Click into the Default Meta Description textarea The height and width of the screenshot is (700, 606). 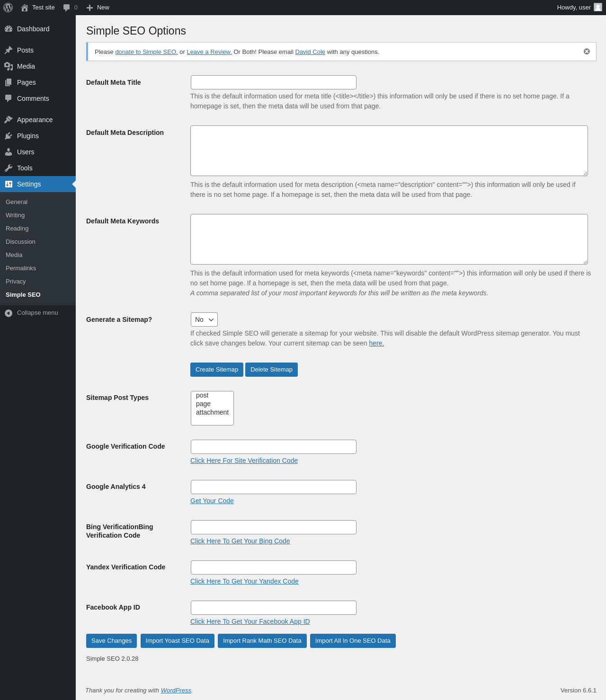click(x=389, y=151)
